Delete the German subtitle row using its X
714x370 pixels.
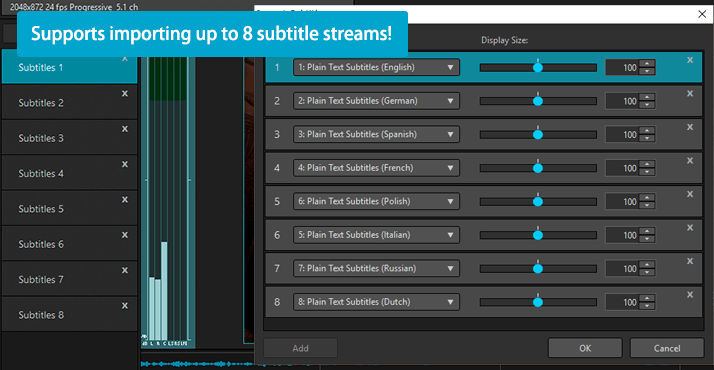[690, 94]
